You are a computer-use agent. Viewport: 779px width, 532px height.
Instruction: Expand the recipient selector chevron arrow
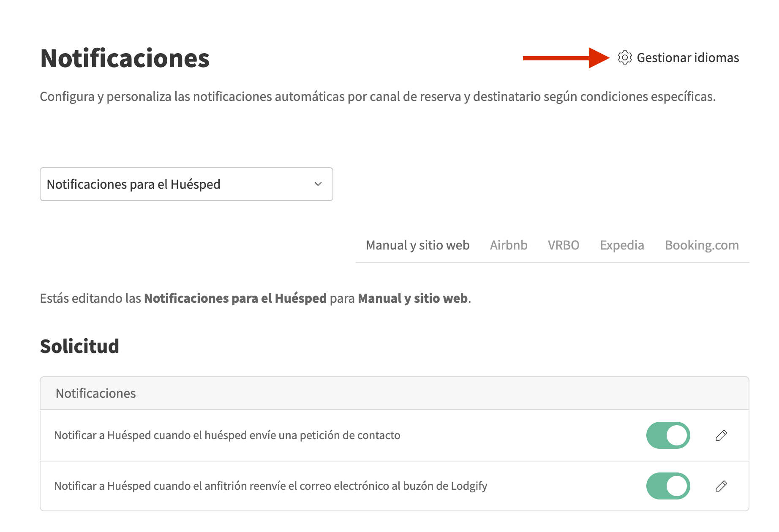[x=318, y=184]
